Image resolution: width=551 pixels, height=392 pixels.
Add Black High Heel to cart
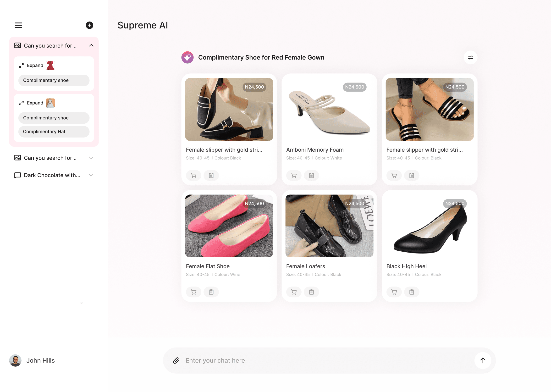394,292
